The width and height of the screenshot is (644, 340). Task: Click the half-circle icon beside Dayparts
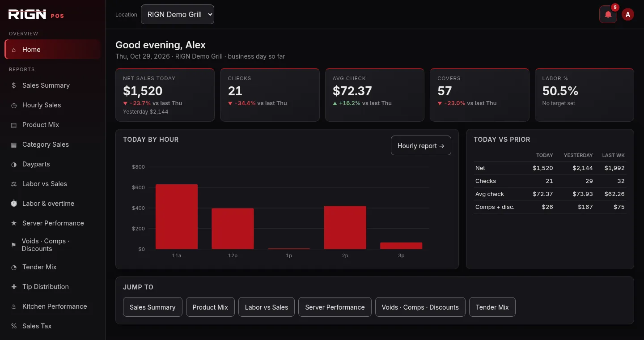point(14,164)
